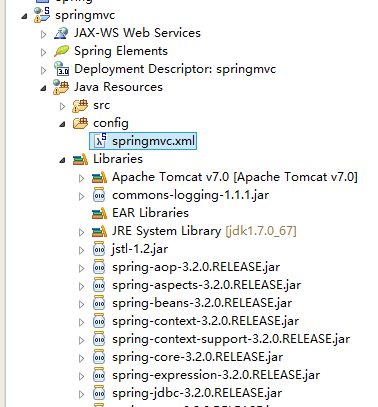378x407 pixels.
Task: Click the JAX-WS Web Services icon
Action: tap(61, 33)
